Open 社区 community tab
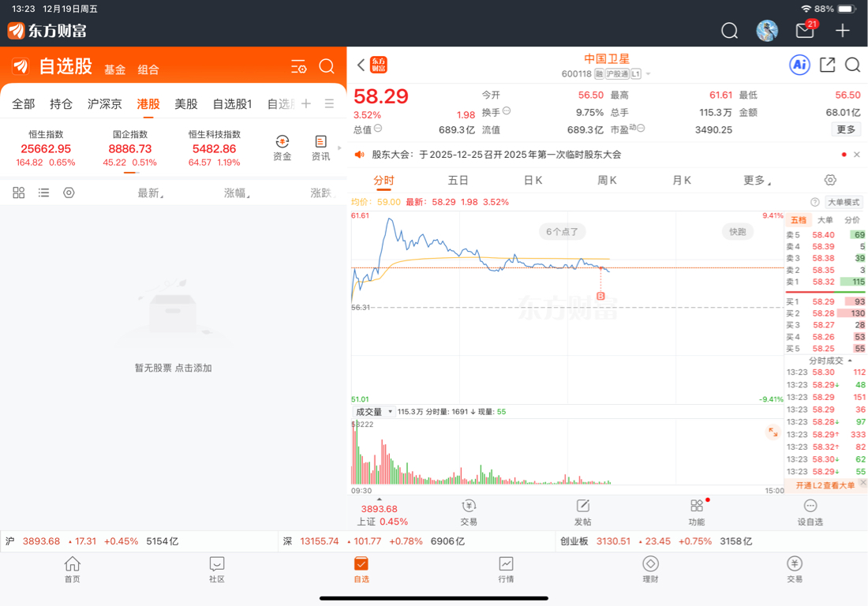This screenshot has height=606, width=868. [216, 570]
